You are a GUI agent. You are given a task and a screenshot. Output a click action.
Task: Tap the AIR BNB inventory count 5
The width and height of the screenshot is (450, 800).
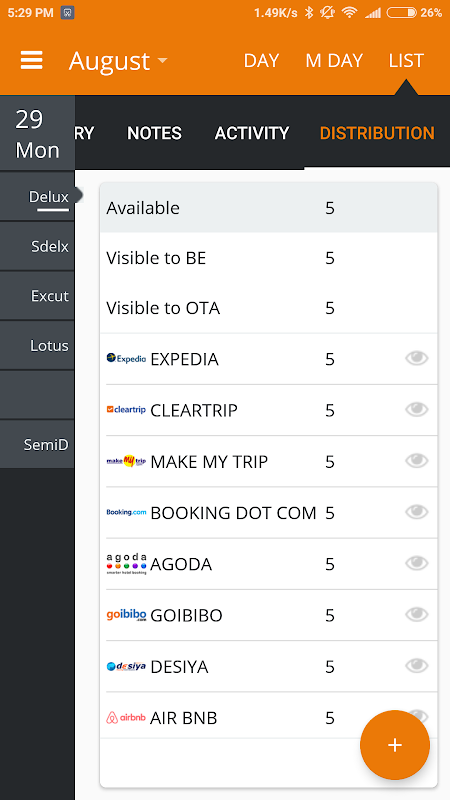[330, 718]
